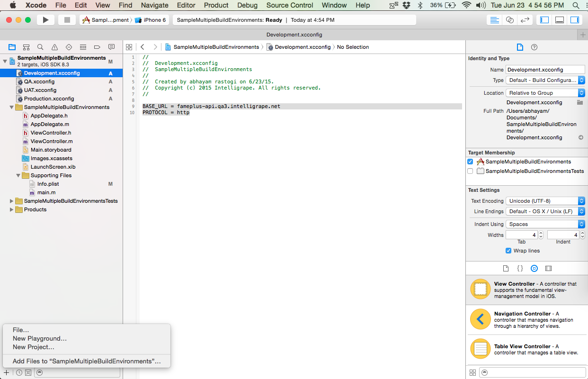Show the Version editor

tap(525, 20)
